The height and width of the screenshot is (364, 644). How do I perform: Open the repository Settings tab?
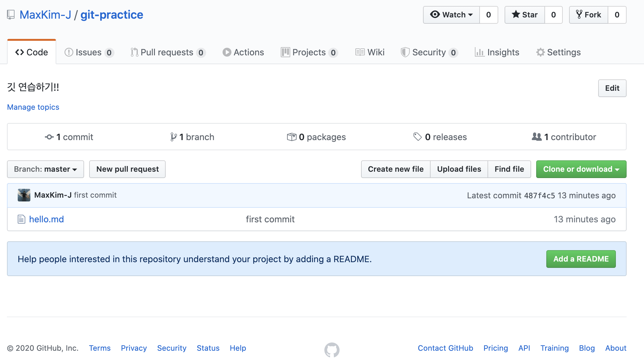coord(558,52)
